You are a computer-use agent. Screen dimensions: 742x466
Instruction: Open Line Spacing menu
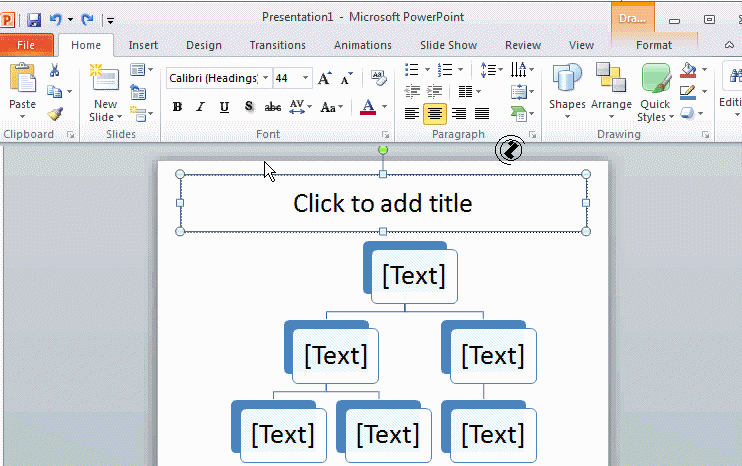coord(491,70)
